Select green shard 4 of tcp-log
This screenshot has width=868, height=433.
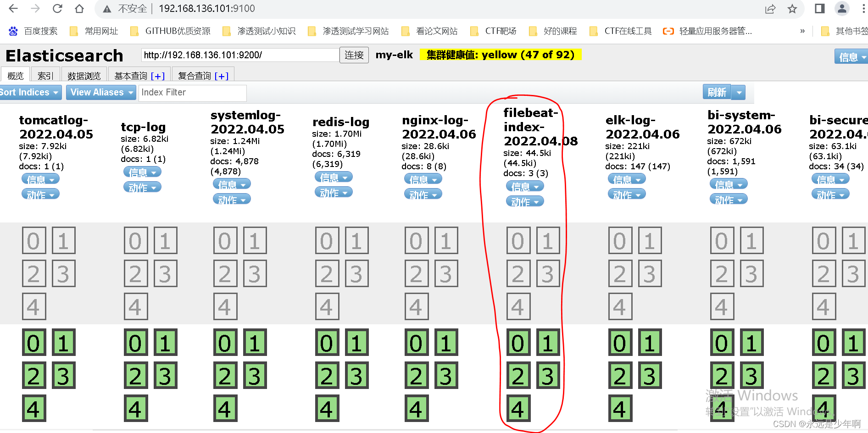pos(136,409)
